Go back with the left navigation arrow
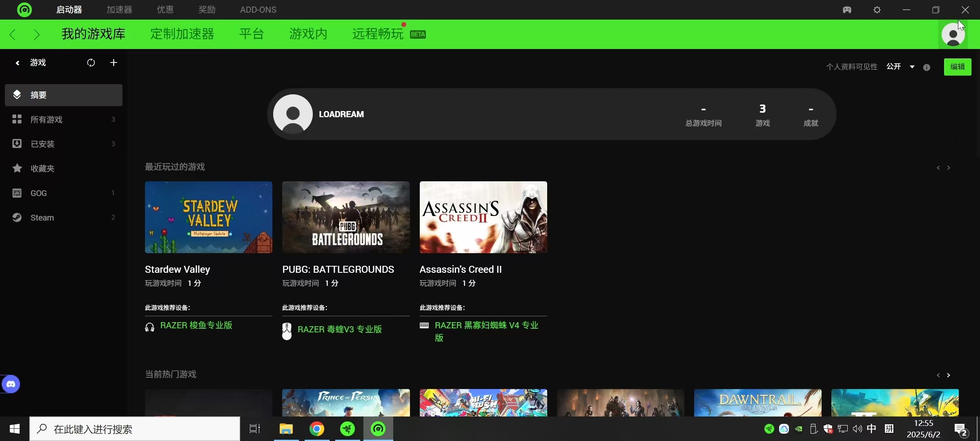This screenshot has height=441, width=980. click(x=13, y=34)
